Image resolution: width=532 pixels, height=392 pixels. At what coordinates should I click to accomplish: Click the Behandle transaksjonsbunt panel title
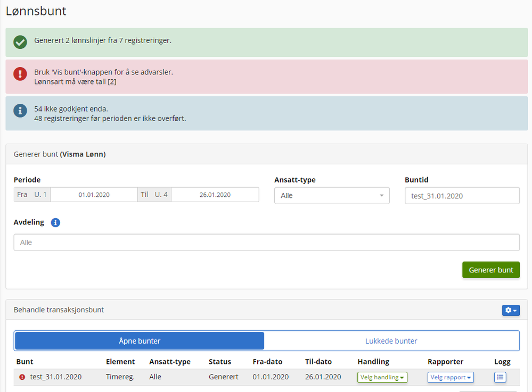pyautogui.click(x=59, y=310)
